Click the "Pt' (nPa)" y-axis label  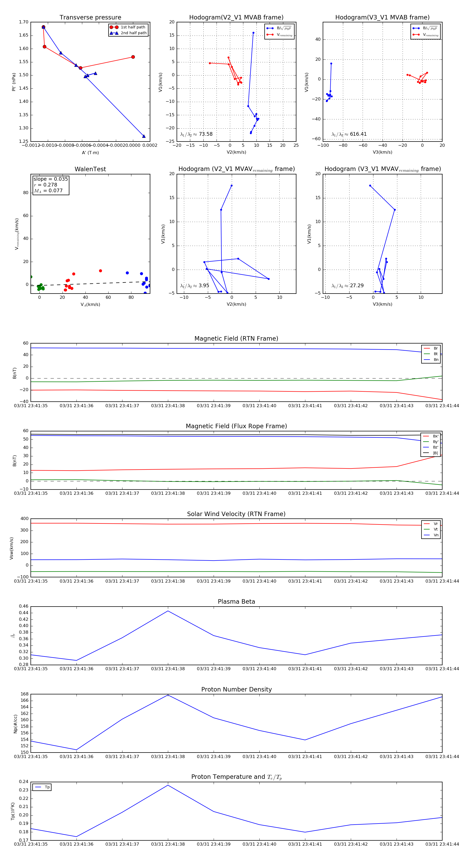(14, 82)
